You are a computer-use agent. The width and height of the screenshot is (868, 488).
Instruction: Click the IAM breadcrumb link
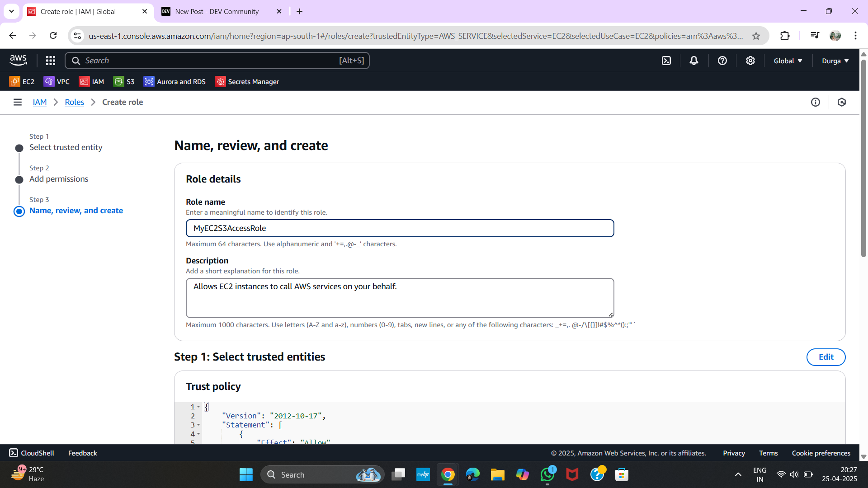click(40, 102)
